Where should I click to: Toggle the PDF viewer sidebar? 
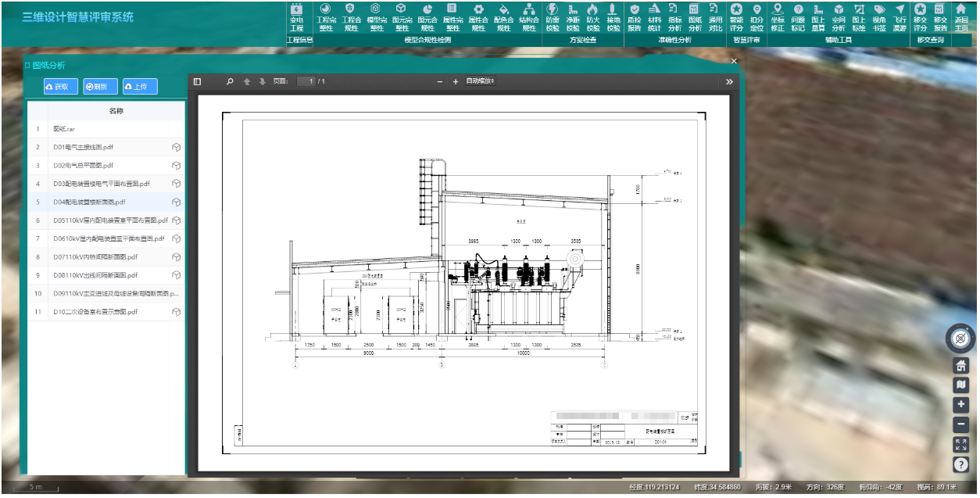[197, 81]
